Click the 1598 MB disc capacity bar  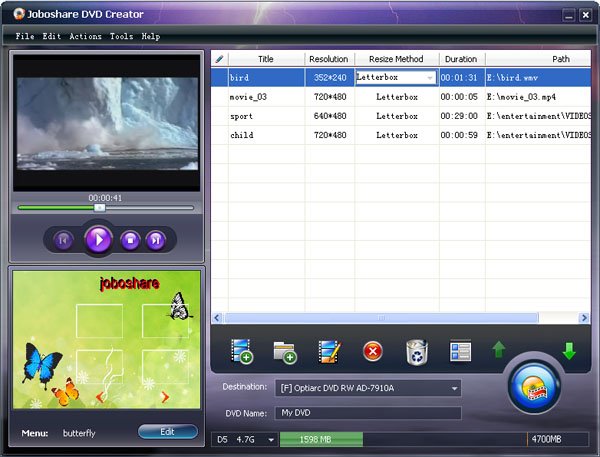click(x=321, y=439)
